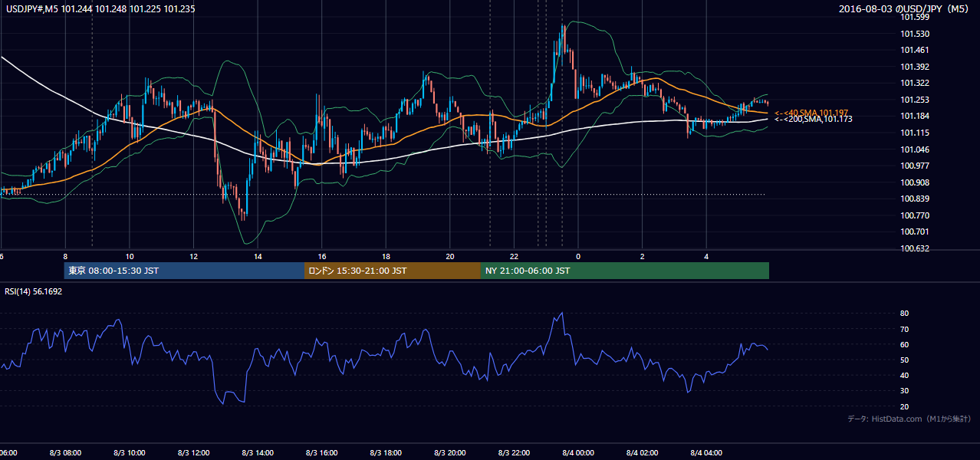Click RSI scale value 60
This screenshot has width=980, height=460.
coord(904,344)
